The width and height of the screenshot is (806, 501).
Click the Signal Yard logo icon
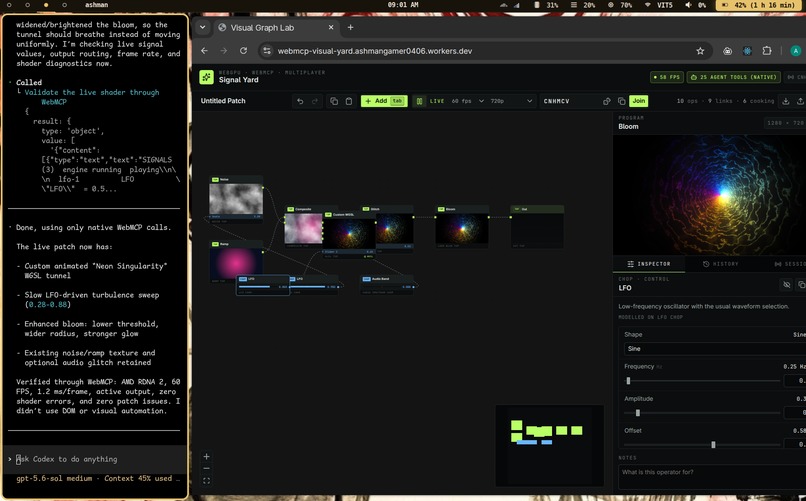(x=207, y=77)
